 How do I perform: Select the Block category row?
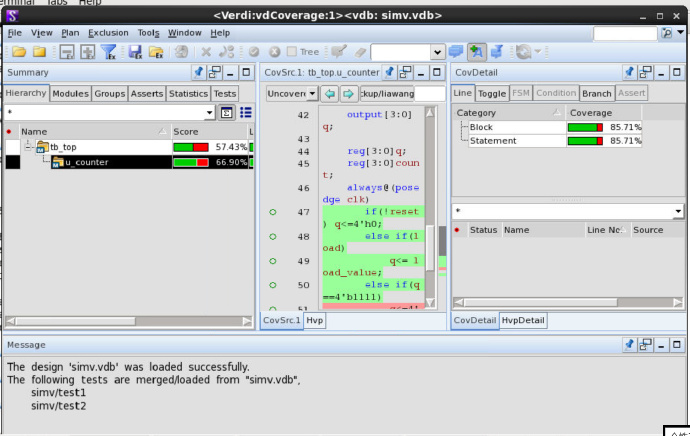pyautogui.click(x=547, y=127)
